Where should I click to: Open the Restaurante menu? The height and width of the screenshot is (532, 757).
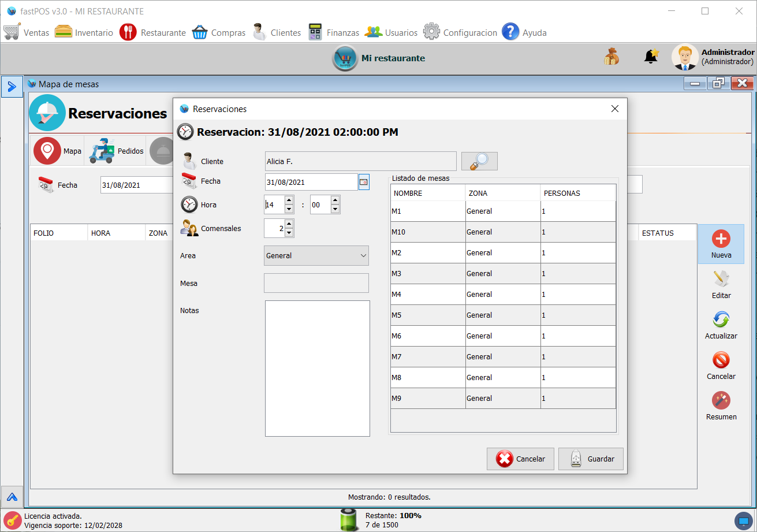click(x=153, y=32)
